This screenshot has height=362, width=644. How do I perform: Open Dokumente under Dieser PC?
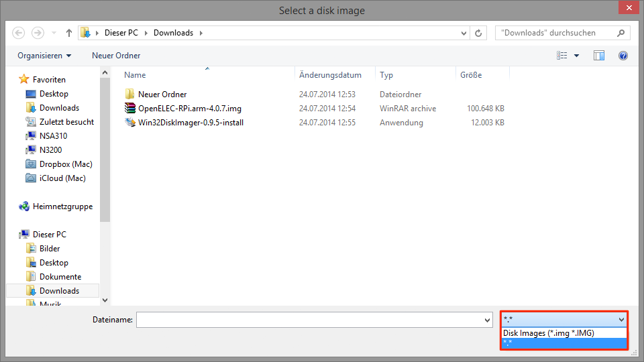60,277
